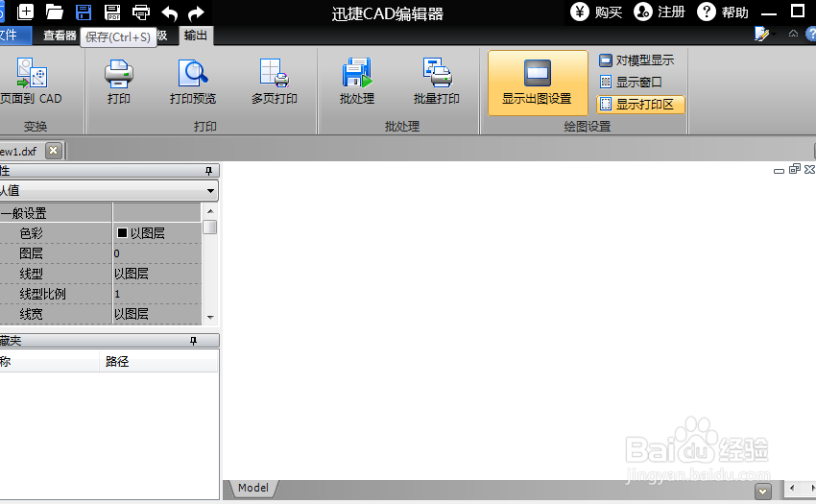Select the 输出 ribbon tab
This screenshot has height=504, width=816.
tap(196, 36)
